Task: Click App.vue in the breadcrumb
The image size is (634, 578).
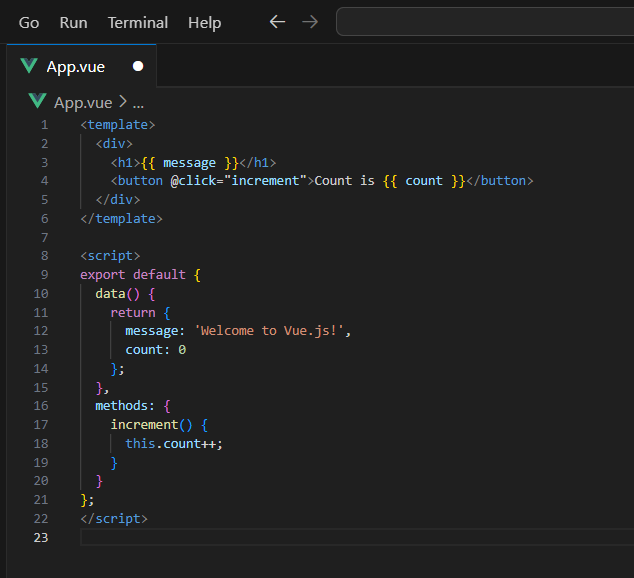Action: click(83, 103)
